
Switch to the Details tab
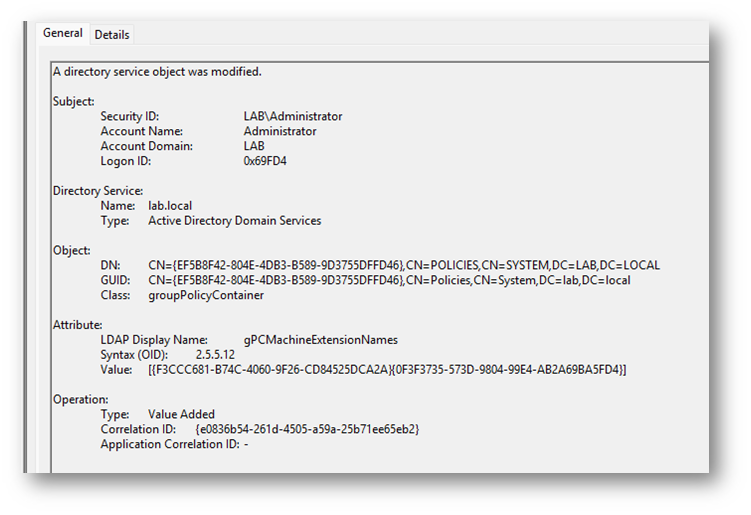[x=111, y=34]
